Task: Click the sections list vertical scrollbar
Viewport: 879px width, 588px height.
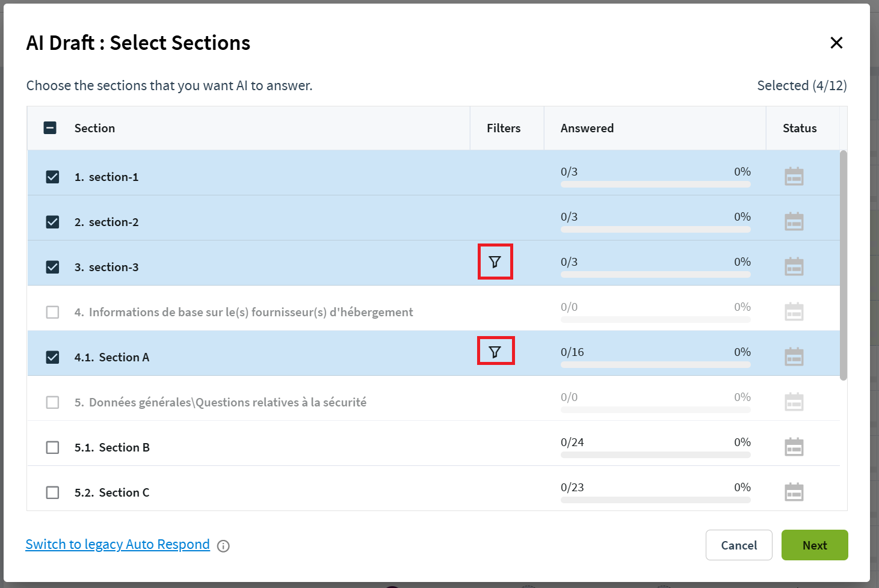Action: point(844,265)
